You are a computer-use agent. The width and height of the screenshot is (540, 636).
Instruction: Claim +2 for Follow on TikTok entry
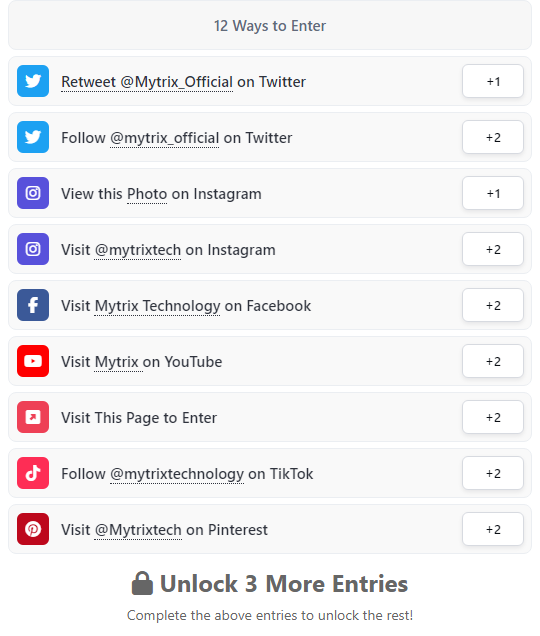(493, 473)
